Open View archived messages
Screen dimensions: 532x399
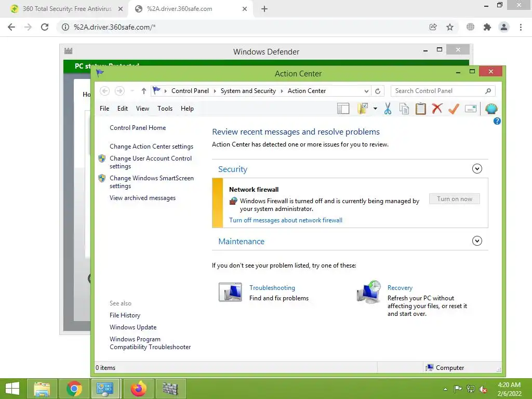tap(142, 198)
